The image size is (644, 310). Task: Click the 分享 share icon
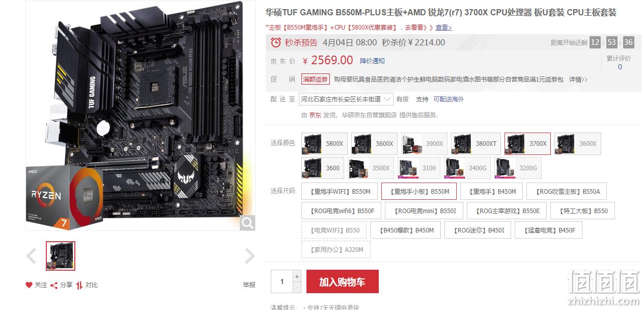54,285
